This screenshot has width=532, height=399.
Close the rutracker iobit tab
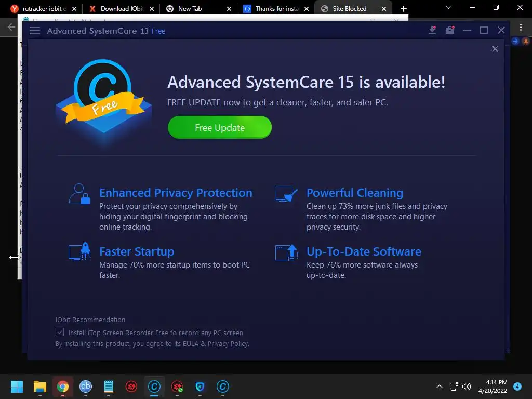pyautogui.click(x=74, y=9)
